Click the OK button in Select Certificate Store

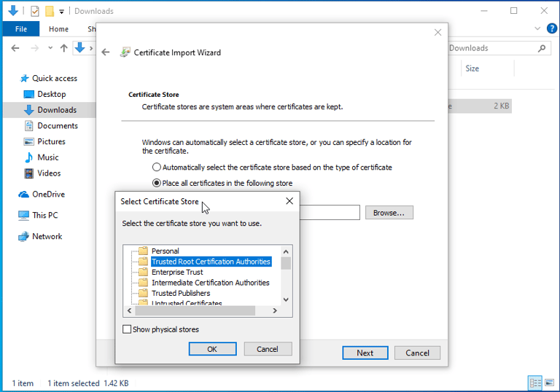coord(212,349)
